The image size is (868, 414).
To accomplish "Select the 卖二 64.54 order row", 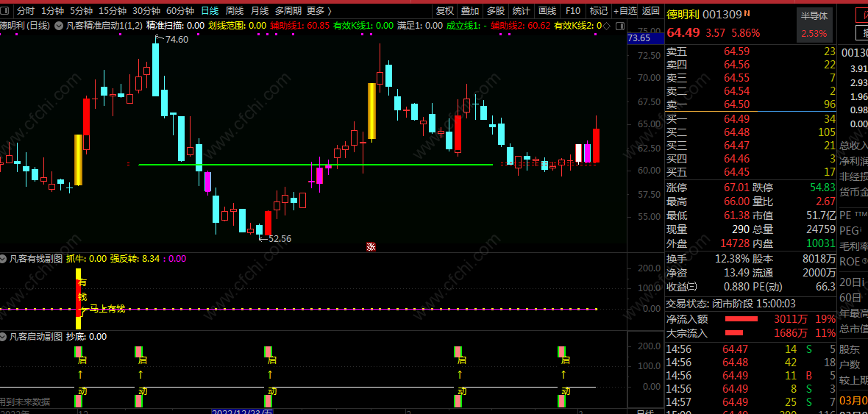I will 750,91.
